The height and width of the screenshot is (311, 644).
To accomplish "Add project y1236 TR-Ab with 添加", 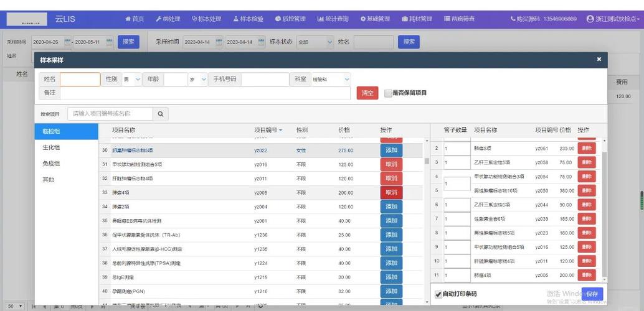I will click(391, 234).
